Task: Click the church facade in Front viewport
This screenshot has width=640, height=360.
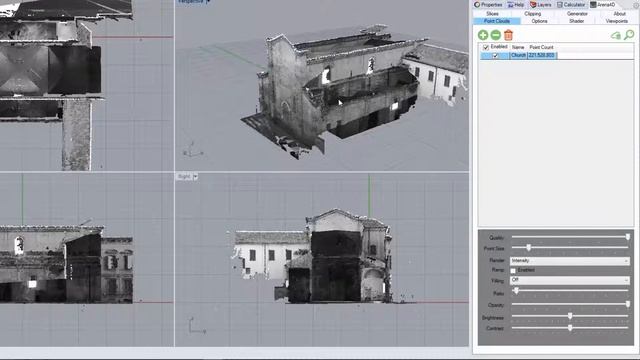Action: click(66, 264)
